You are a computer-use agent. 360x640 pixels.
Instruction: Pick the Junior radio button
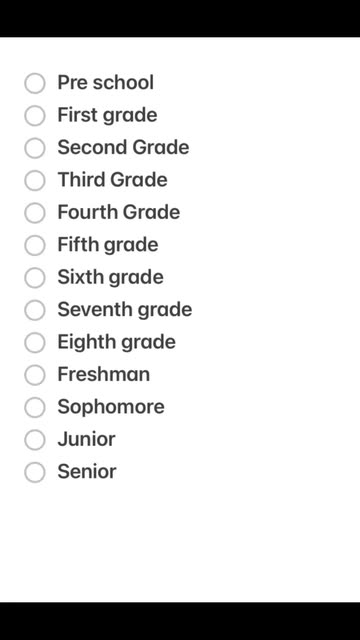(x=35, y=440)
